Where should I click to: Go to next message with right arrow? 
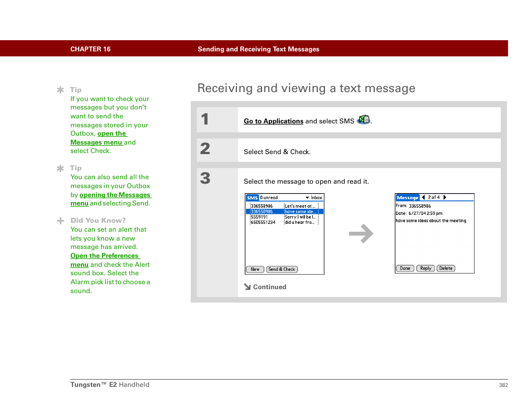[444, 197]
